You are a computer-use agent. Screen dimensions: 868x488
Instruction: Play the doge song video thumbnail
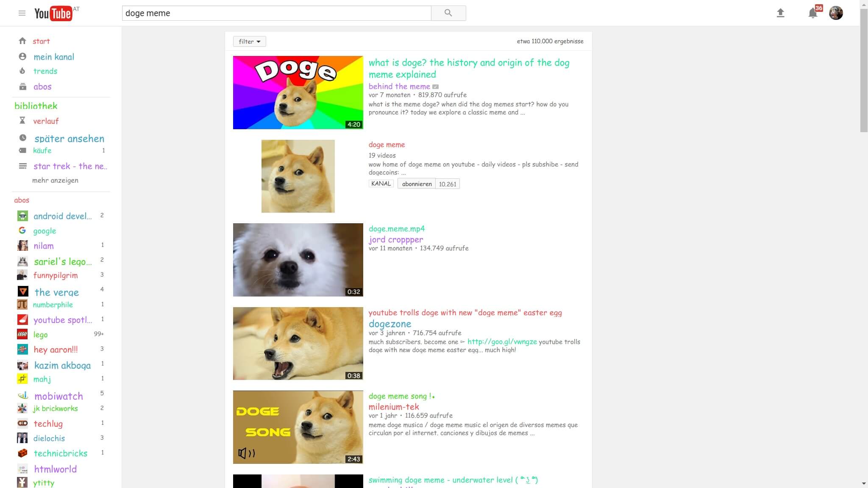[x=298, y=427]
